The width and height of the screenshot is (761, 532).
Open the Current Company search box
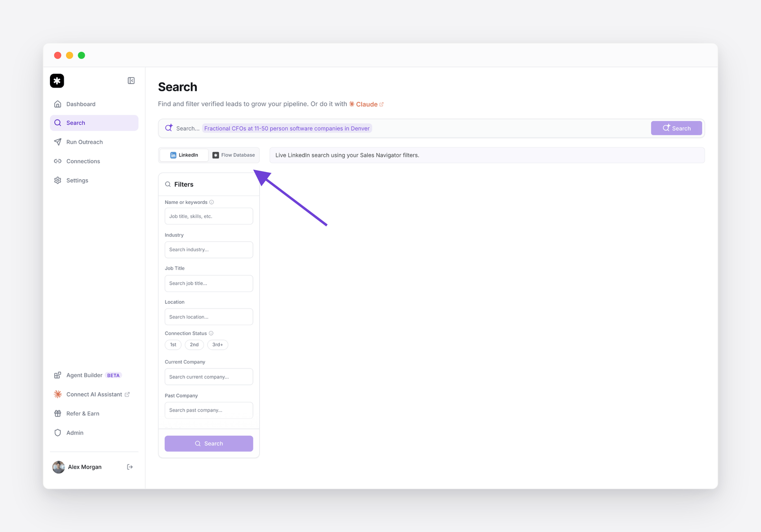tap(209, 377)
